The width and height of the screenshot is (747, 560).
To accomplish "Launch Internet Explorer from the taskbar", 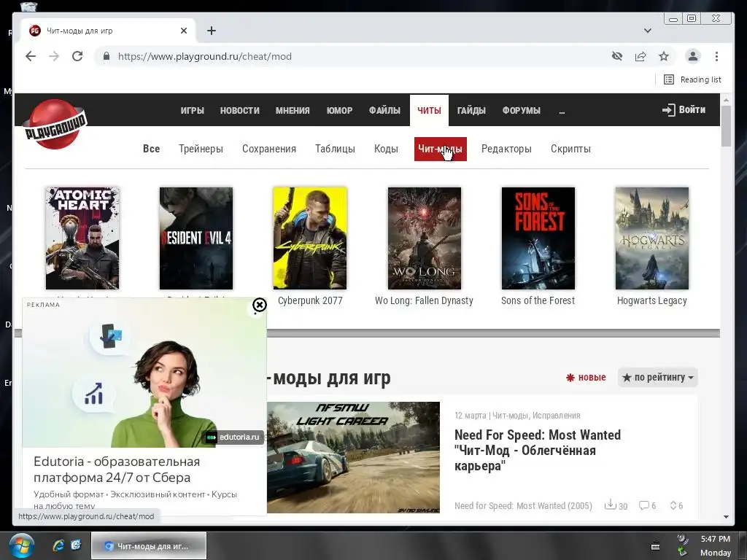I will click(58, 545).
